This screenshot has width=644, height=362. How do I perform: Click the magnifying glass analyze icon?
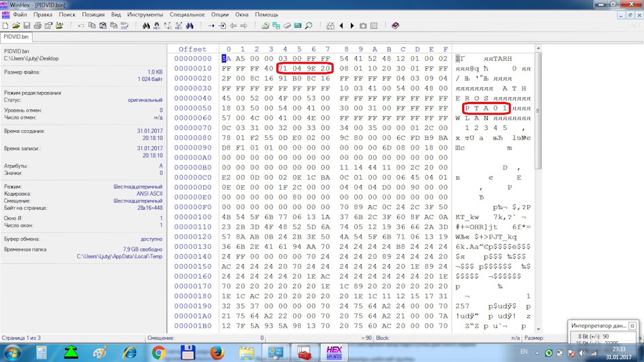pyautogui.click(x=309, y=25)
